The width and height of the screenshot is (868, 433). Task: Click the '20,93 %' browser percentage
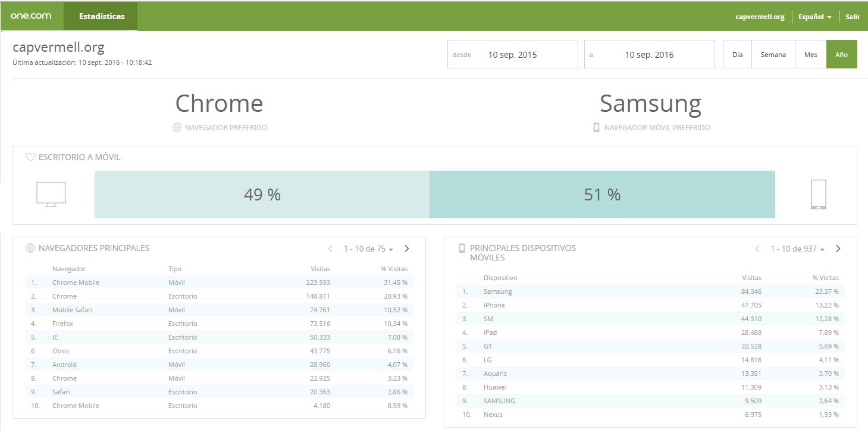click(x=396, y=296)
